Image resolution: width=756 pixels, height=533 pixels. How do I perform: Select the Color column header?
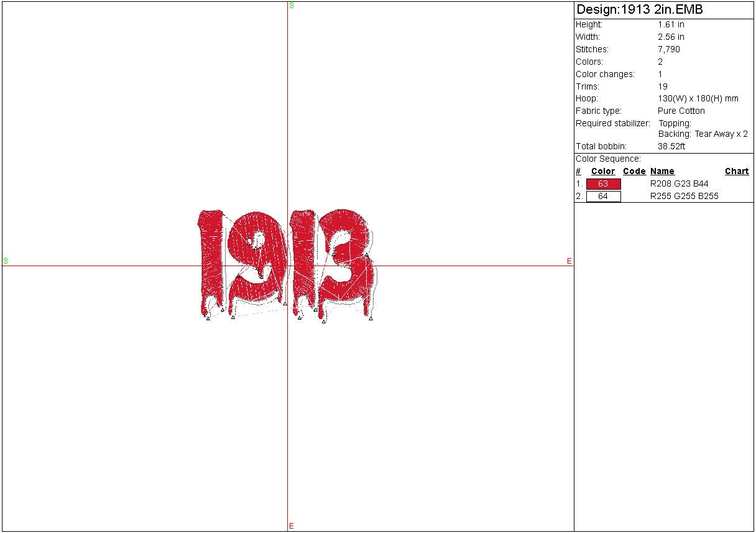tap(603, 172)
